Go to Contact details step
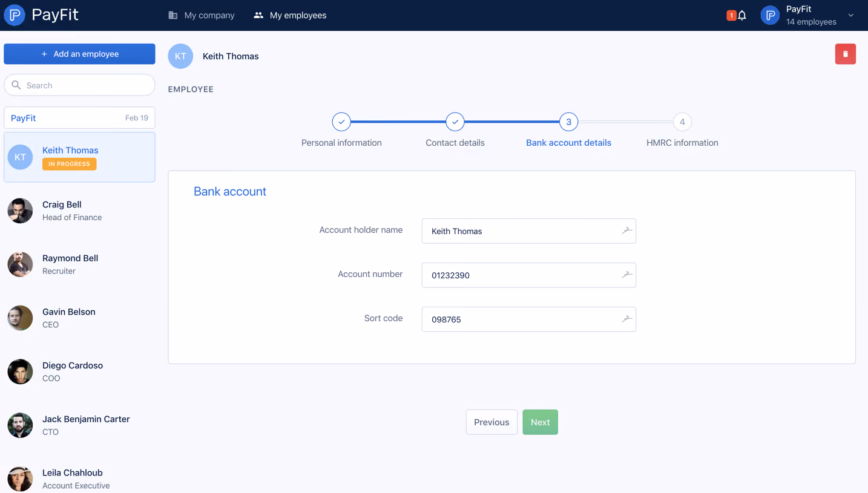This screenshot has width=868, height=493. coord(455,131)
